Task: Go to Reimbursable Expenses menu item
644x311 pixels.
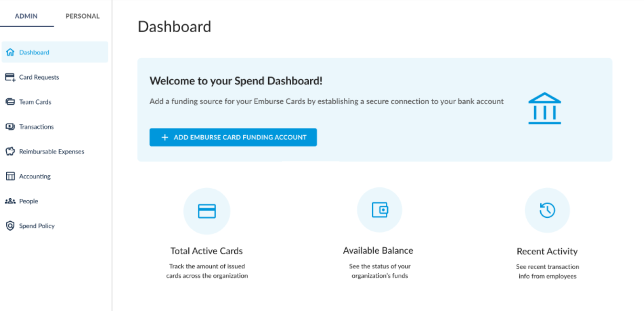Action: 52,152
